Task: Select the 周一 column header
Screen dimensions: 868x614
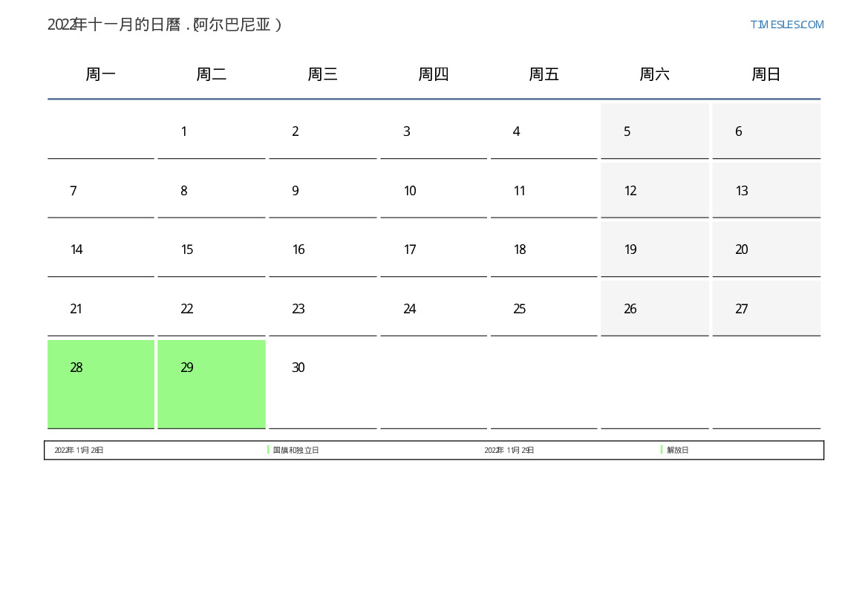Action: pos(101,74)
